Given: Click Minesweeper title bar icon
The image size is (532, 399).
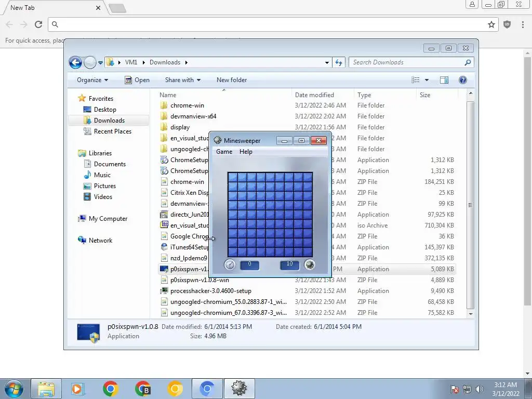Looking at the screenshot, I should [x=218, y=140].
